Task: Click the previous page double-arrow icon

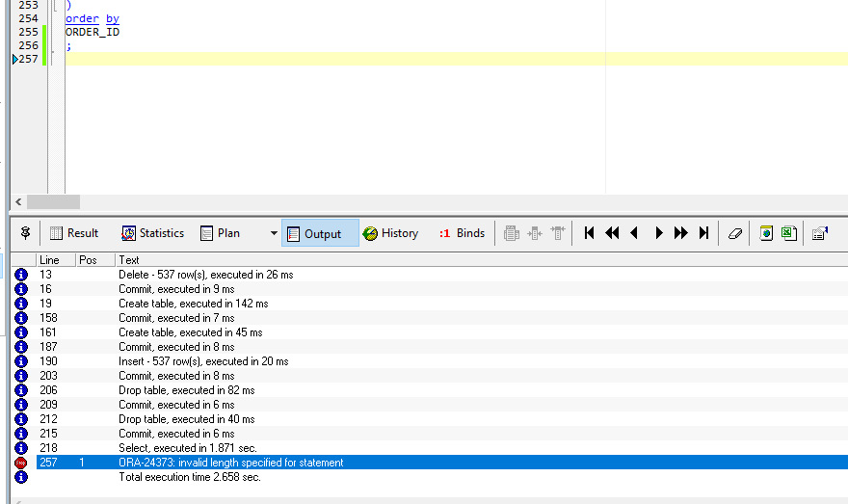Action: [x=612, y=233]
